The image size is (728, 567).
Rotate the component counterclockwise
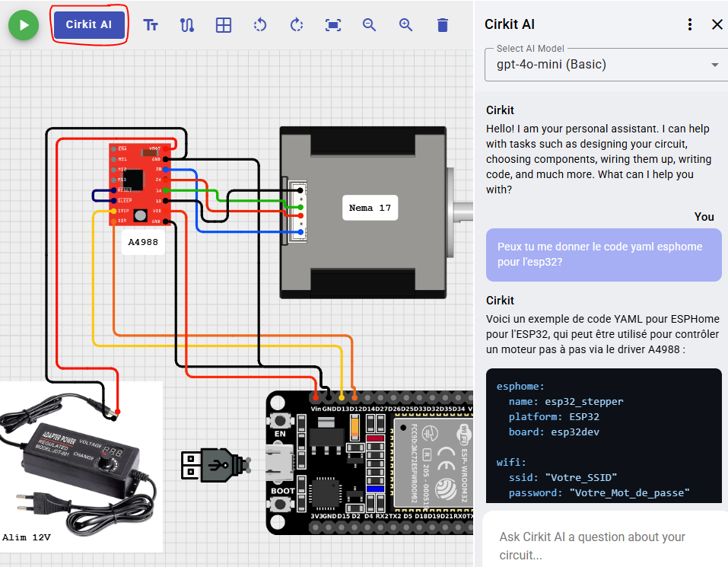pyautogui.click(x=260, y=24)
